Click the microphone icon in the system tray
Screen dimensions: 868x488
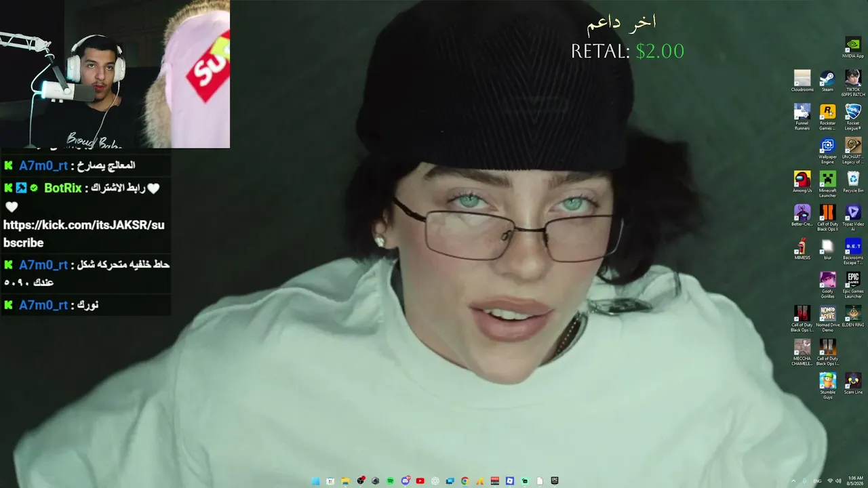point(805,481)
